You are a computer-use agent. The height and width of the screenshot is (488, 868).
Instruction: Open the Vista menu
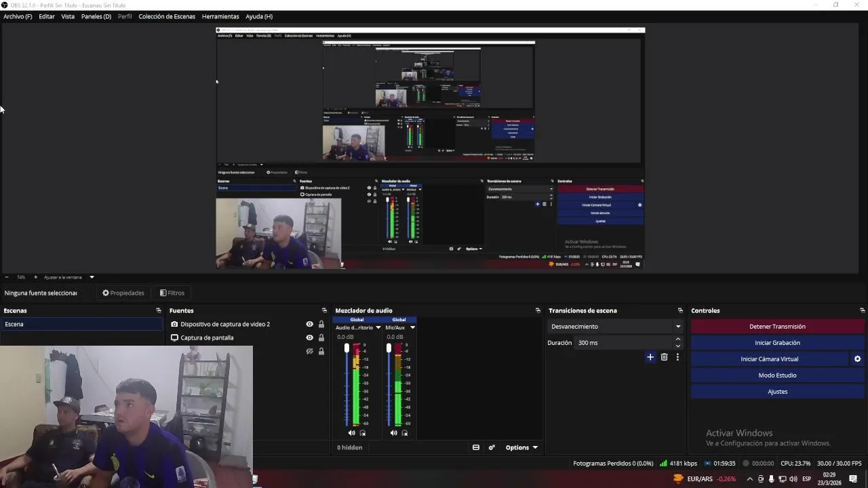point(68,16)
